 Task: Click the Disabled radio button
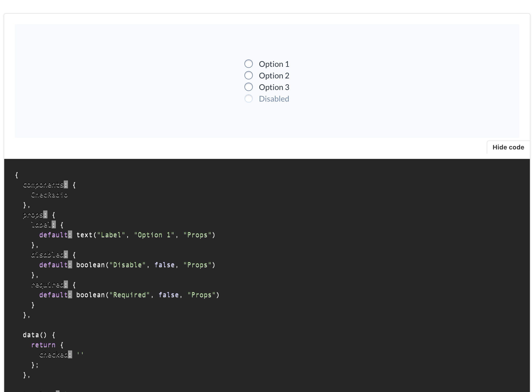coord(249,99)
